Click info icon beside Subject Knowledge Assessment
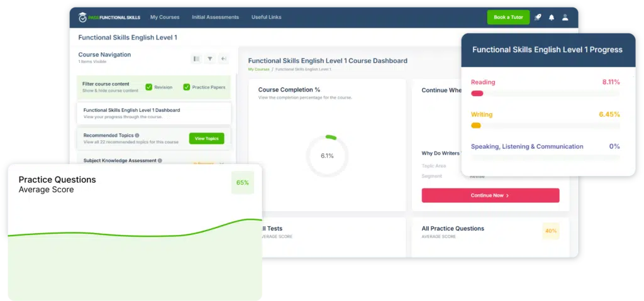 pos(160,161)
